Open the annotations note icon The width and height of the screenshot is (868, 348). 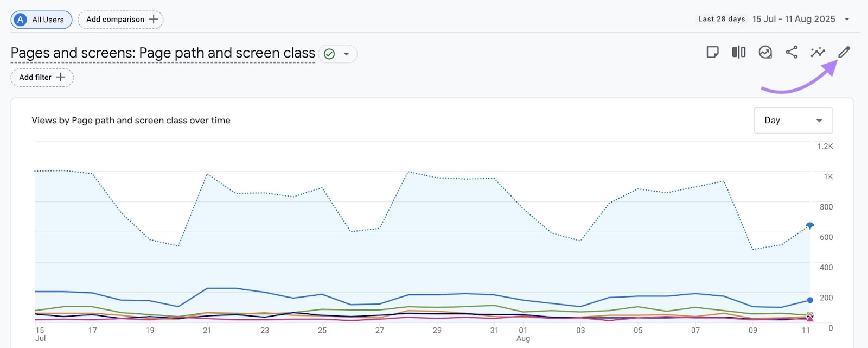pyautogui.click(x=712, y=52)
